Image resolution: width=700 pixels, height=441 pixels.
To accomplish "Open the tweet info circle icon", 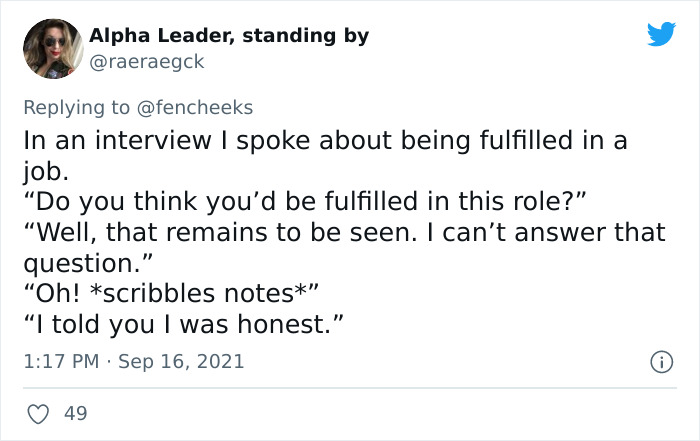I will tap(661, 360).
